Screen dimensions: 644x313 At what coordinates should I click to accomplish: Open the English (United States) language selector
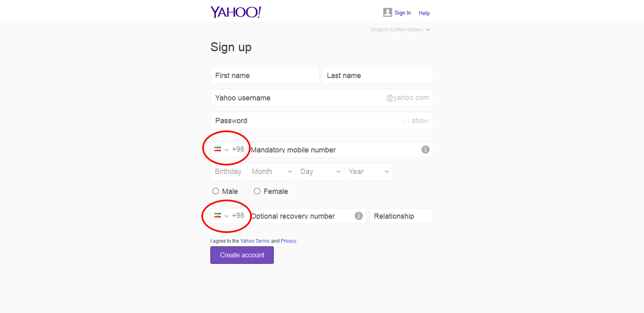pyautogui.click(x=400, y=30)
